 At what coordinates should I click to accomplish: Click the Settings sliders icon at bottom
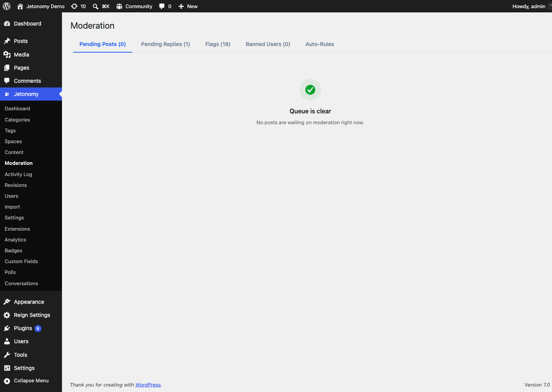(7, 368)
